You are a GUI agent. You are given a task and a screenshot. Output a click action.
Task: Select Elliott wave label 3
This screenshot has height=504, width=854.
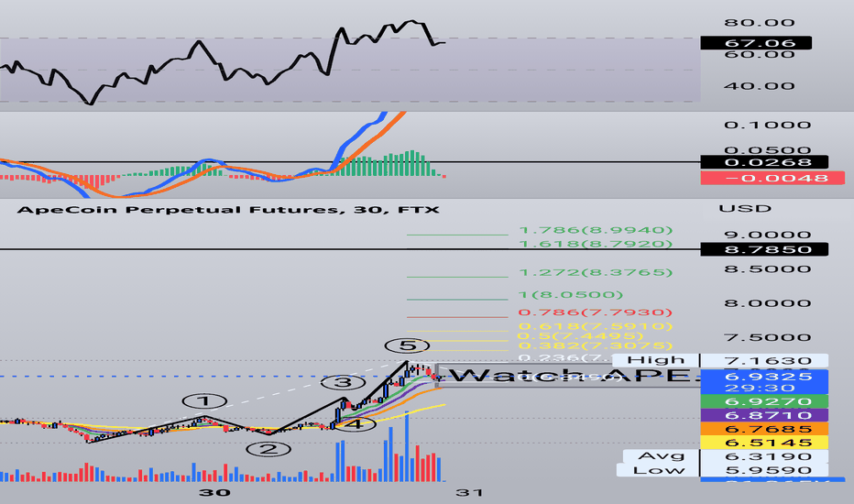click(x=343, y=382)
